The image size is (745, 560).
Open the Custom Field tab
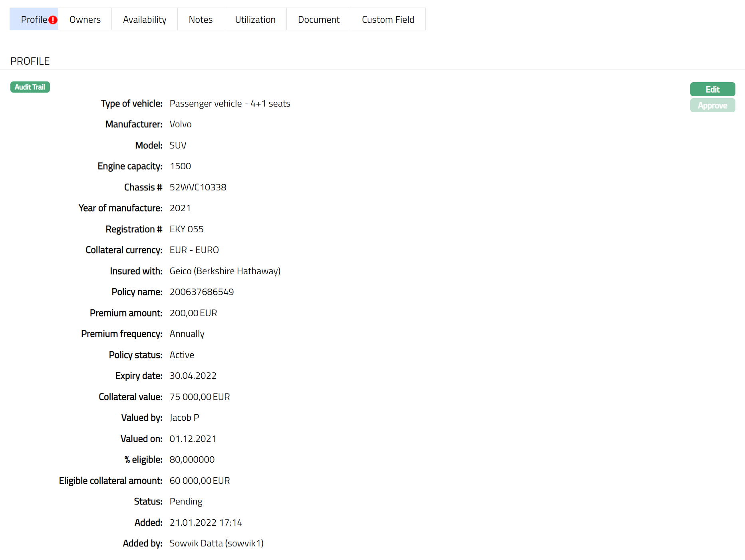(387, 20)
